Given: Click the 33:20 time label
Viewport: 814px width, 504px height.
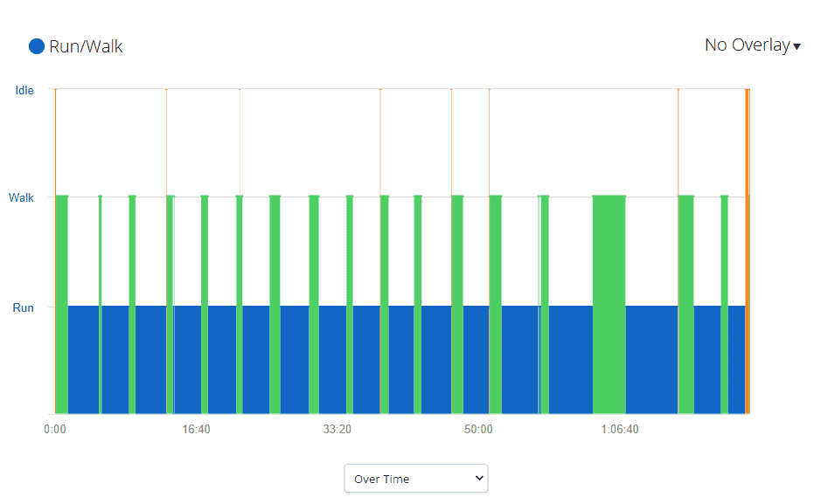Looking at the screenshot, I should (337, 430).
